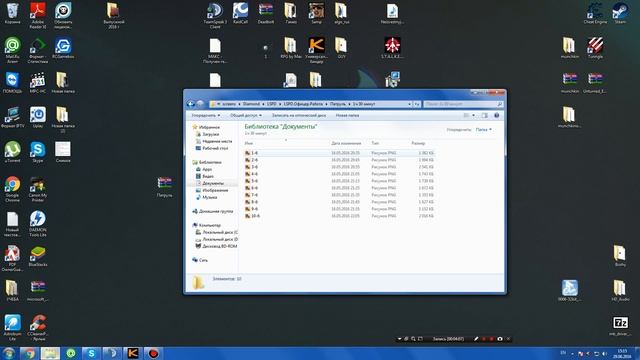Launch uTorrent from the desktop

[x=12, y=152]
